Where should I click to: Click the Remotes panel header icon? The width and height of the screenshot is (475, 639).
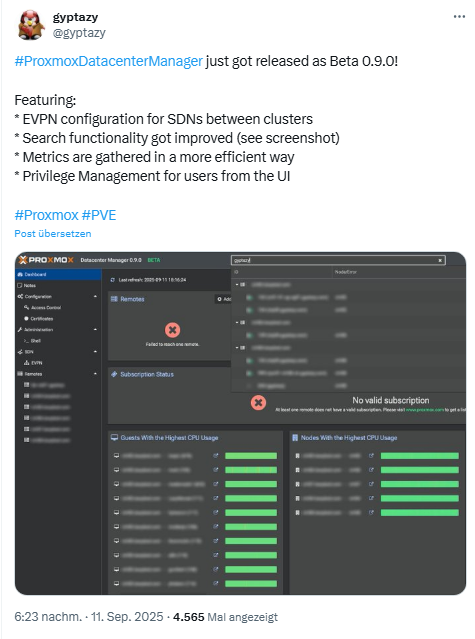coord(114,299)
